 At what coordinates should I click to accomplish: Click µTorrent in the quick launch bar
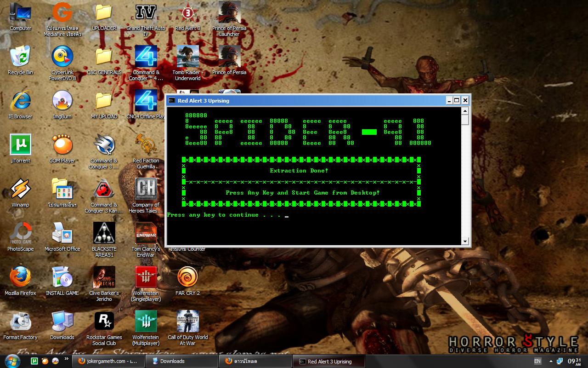click(34, 361)
